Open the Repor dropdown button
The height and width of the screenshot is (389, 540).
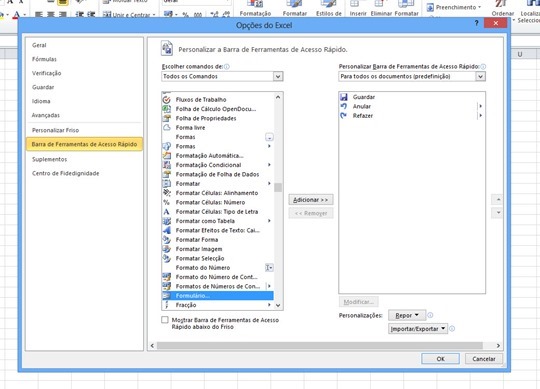[x=407, y=315]
